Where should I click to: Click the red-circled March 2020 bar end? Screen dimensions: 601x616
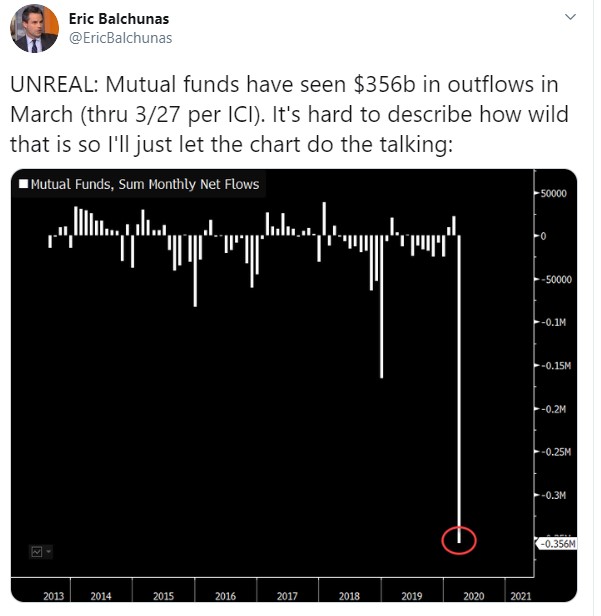point(459,541)
